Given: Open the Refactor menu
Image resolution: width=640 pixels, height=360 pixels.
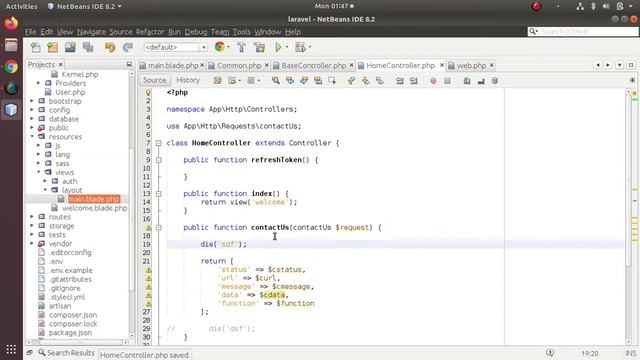Looking at the screenshot, I should click(150, 32).
